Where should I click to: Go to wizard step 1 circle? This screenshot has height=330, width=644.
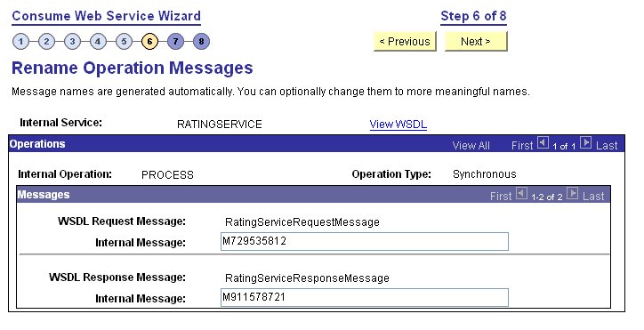point(21,42)
